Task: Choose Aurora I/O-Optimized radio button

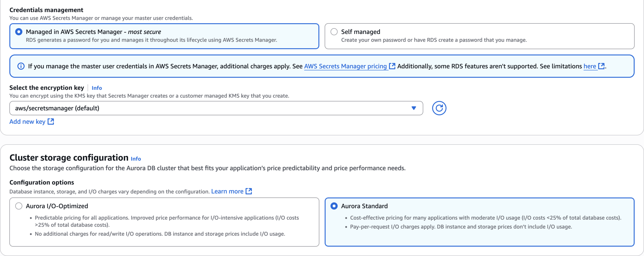Action: click(19, 206)
